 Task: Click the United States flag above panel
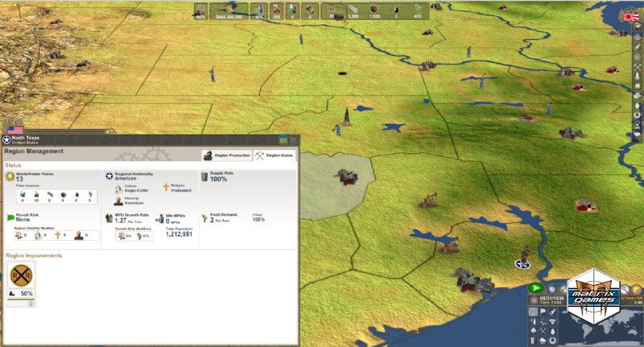click(15, 130)
